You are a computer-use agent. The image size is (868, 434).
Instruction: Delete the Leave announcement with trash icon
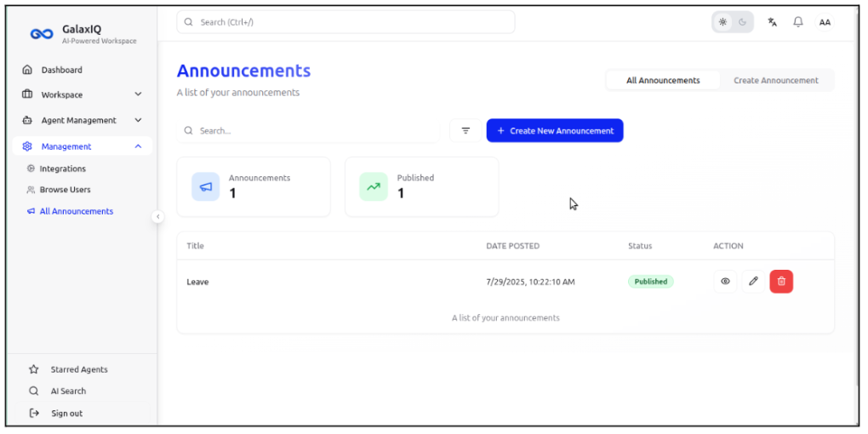coord(781,281)
